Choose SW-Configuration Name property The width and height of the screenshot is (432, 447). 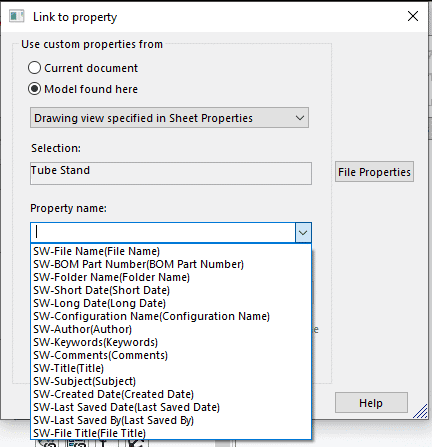pyautogui.click(x=171, y=316)
